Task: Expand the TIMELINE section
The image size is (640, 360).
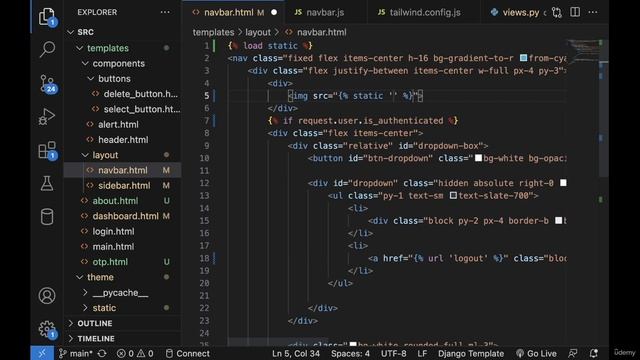Action: [122, 338]
